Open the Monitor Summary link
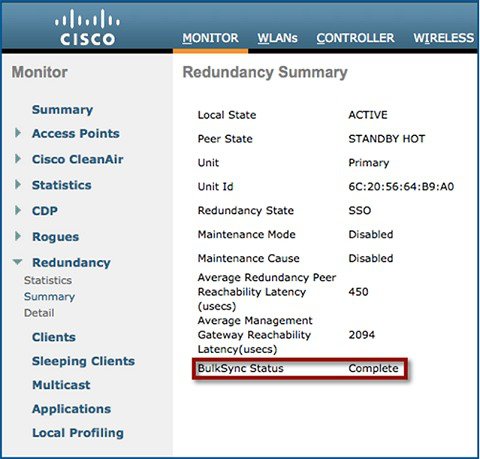 (62, 110)
